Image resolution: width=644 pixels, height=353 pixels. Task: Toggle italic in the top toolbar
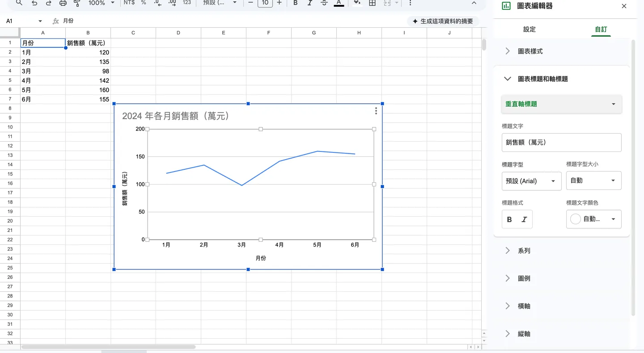click(309, 3)
